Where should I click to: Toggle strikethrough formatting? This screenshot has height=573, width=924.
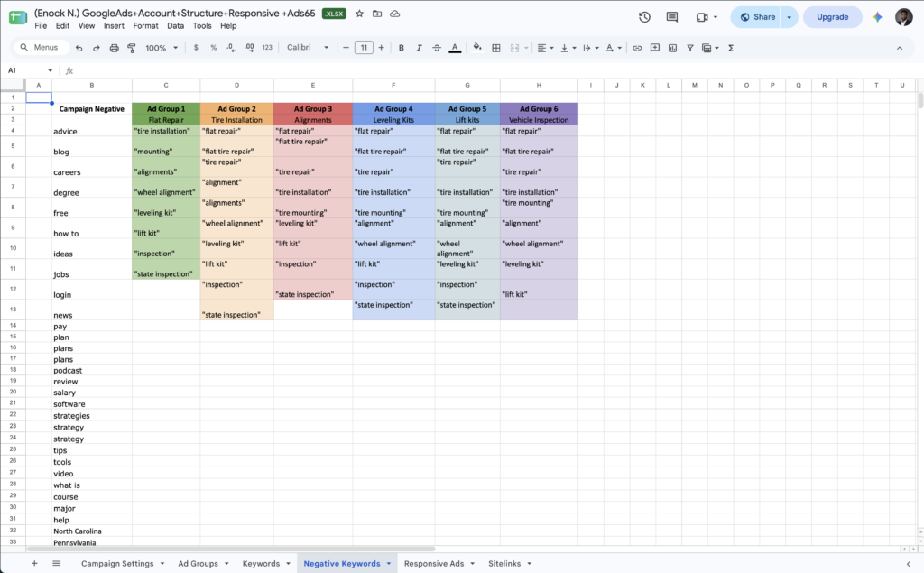(x=437, y=48)
